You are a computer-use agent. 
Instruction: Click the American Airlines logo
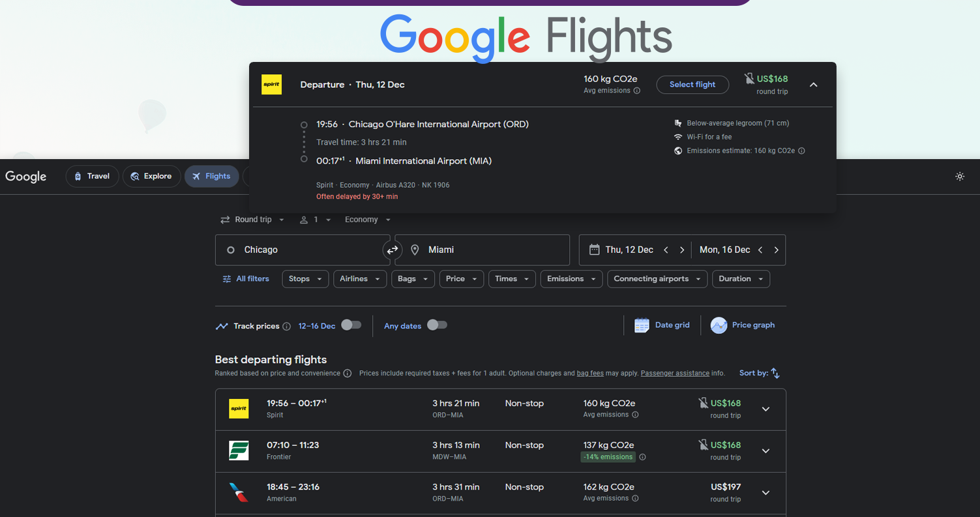coord(239,492)
